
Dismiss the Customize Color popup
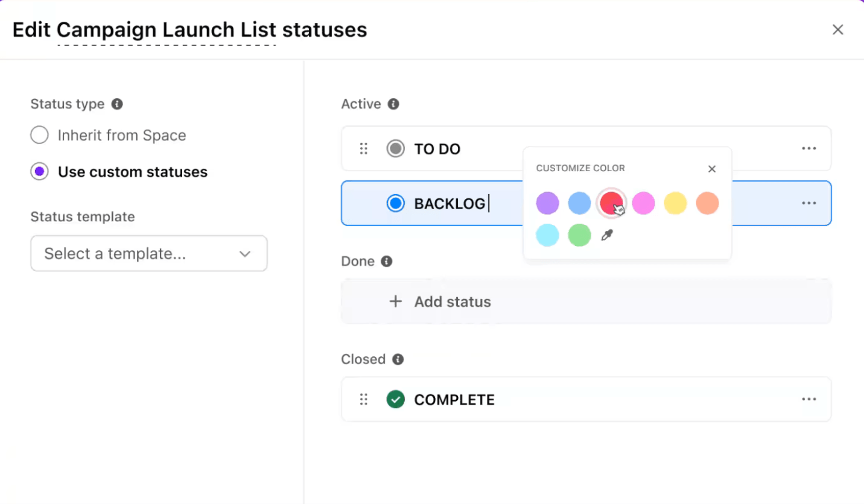711,169
